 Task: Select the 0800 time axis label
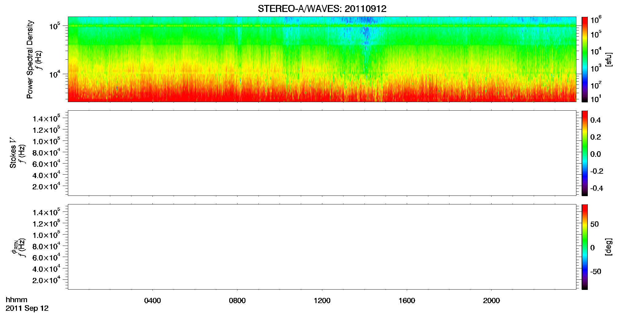[x=237, y=301]
